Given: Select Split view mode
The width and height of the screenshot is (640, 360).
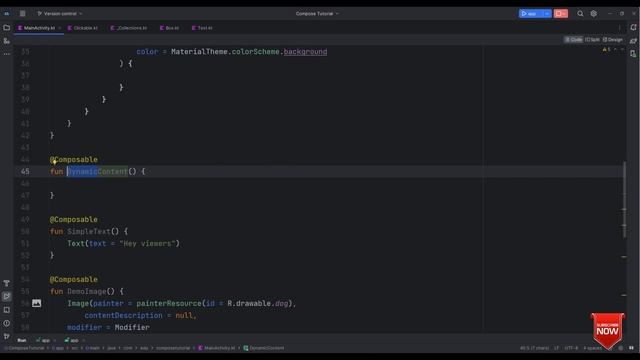Looking at the screenshot, I should (x=592, y=40).
